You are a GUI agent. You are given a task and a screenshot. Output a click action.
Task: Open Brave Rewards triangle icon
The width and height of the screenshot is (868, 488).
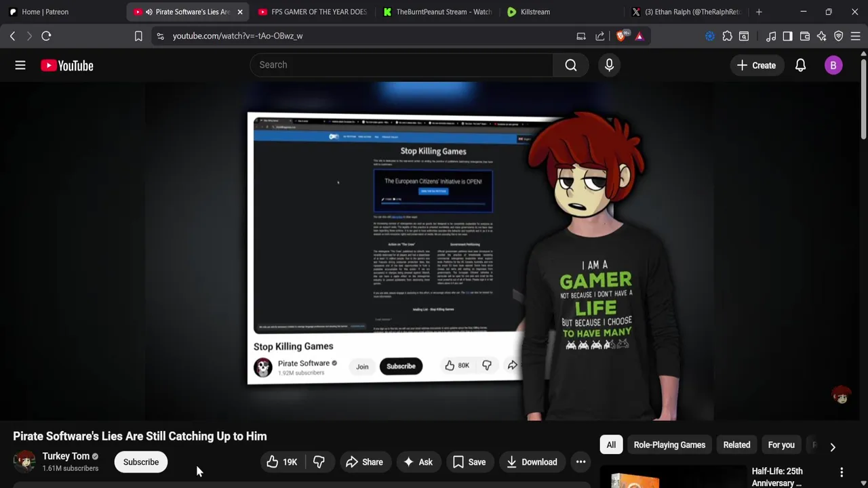coord(639,36)
